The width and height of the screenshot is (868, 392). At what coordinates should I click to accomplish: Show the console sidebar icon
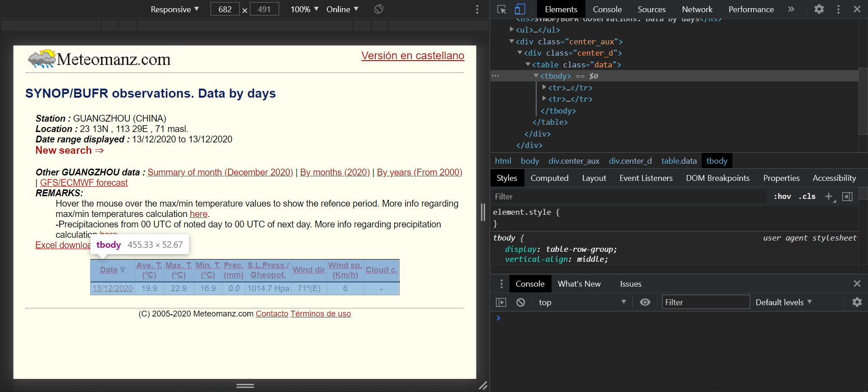click(501, 302)
